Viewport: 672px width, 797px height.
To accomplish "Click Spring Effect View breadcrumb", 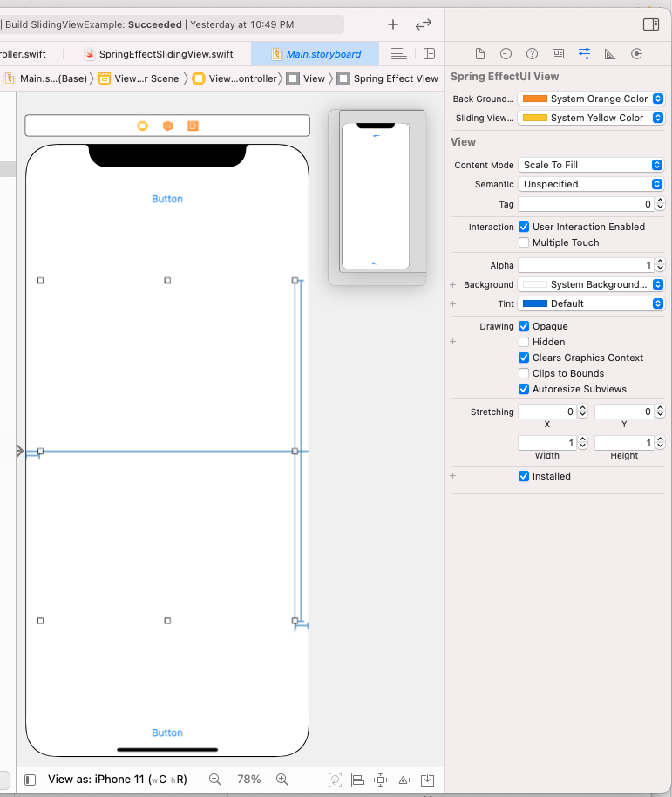I will pos(388,78).
